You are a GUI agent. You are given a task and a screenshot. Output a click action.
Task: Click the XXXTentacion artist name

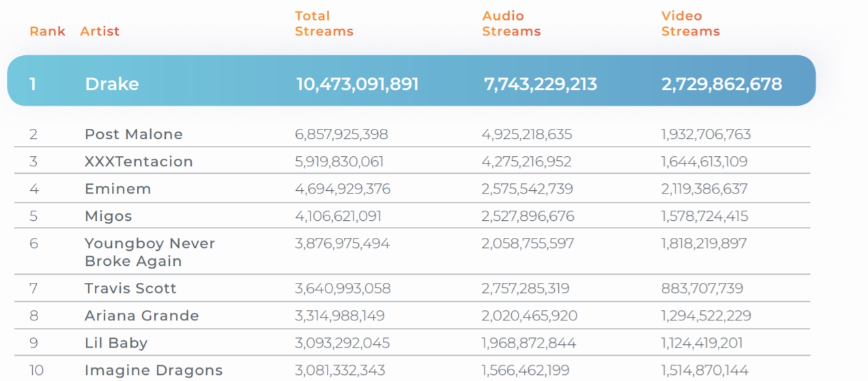point(139,162)
